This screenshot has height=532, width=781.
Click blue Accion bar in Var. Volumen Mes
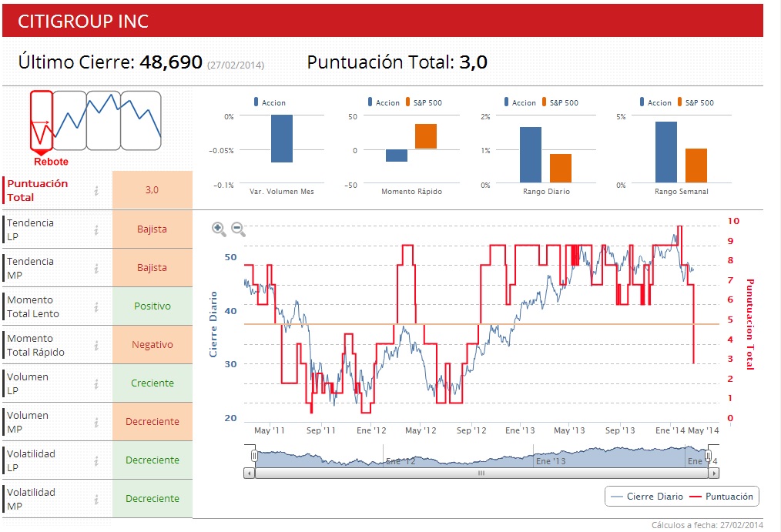click(x=282, y=139)
